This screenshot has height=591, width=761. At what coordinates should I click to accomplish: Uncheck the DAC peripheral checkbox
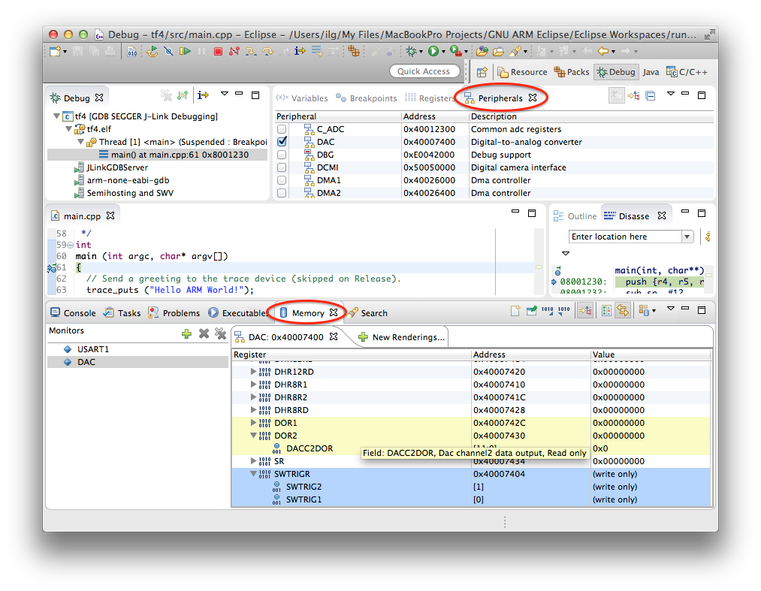(282, 142)
